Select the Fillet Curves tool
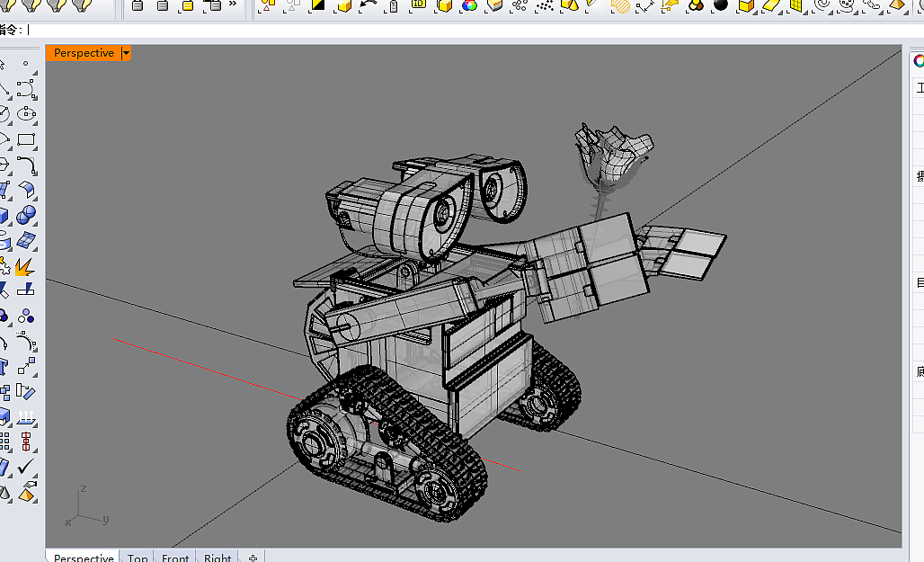 (27, 165)
